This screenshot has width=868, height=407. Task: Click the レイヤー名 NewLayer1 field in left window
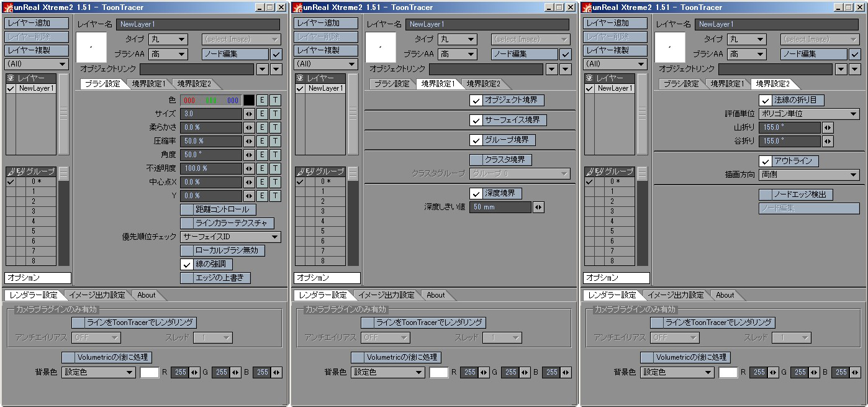(197, 24)
